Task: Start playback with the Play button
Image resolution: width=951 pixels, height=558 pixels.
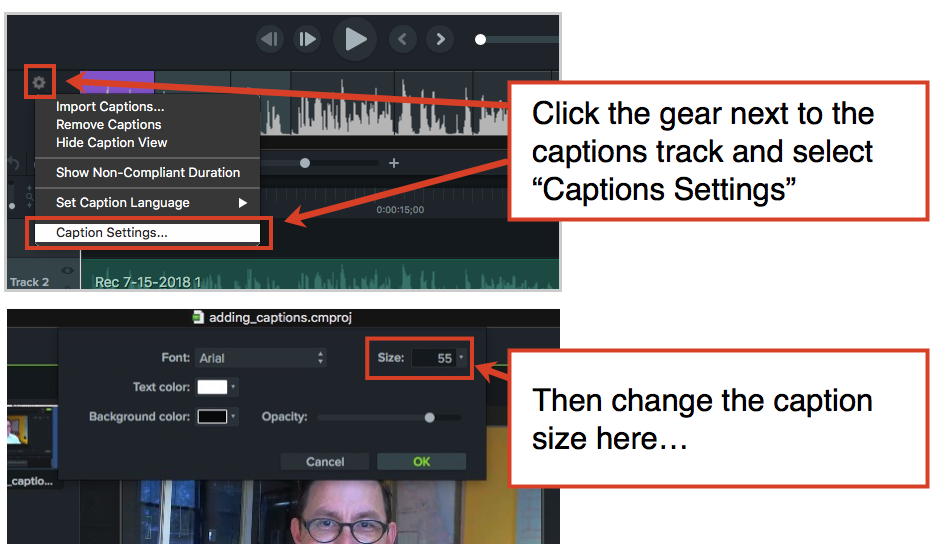Action: point(355,39)
